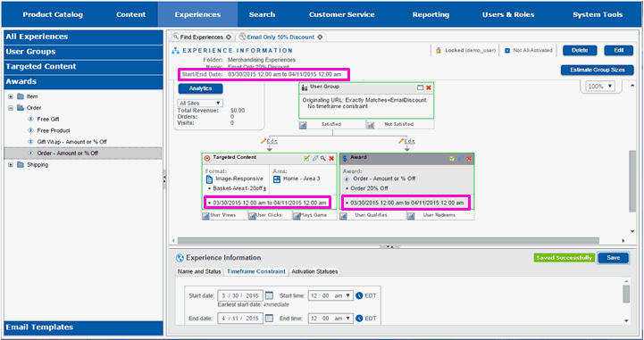Click the Start date input field
The width and height of the screenshot is (644, 340).
point(240,295)
